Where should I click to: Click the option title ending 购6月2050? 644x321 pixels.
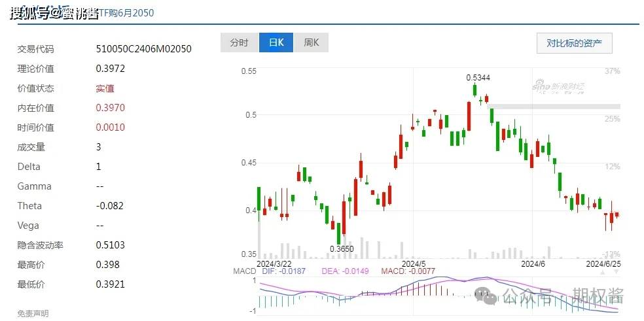click(x=129, y=13)
